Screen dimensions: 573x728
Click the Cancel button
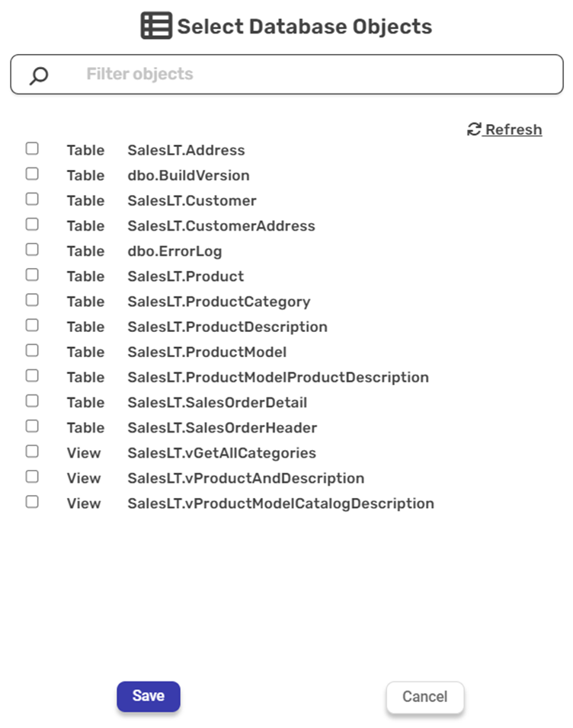pos(424,697)
